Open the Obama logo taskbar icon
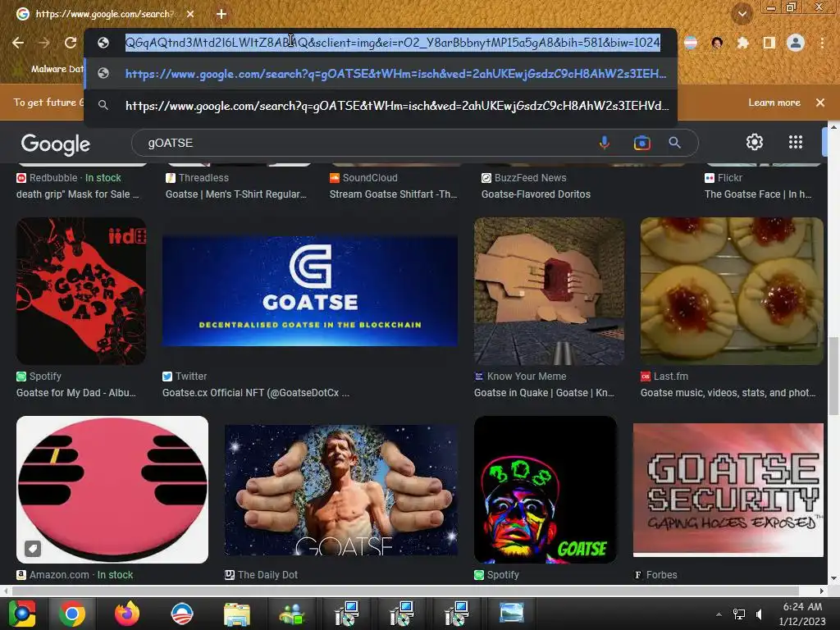 [181, 614]
